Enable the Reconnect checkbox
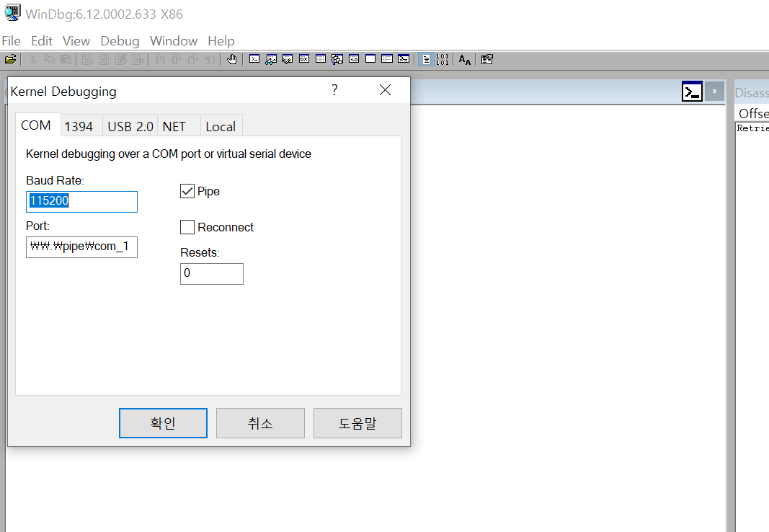This screenshot has height=532, width=769. pyautogui.click(x=187, y=227)
